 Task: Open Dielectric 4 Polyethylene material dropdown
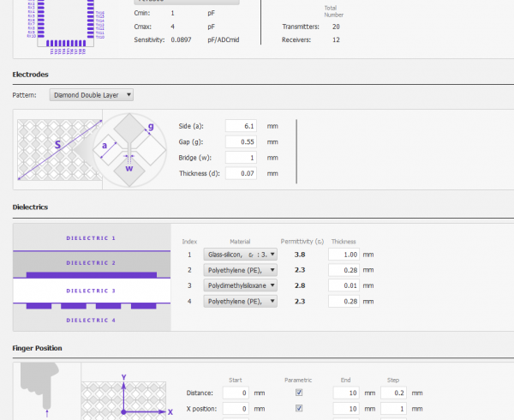pyautogui.click(x=240, y=302)
